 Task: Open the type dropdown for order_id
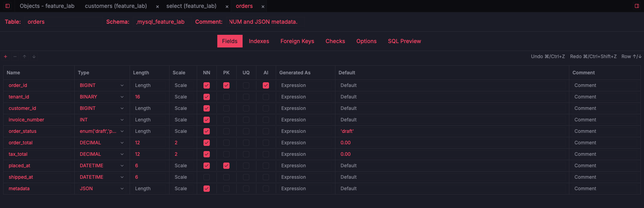tap(102, 85)
